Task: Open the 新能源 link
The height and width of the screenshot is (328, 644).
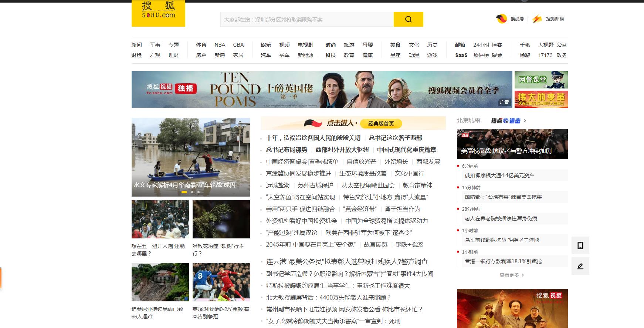Action: pyautogui.click(x=305, y=55)
